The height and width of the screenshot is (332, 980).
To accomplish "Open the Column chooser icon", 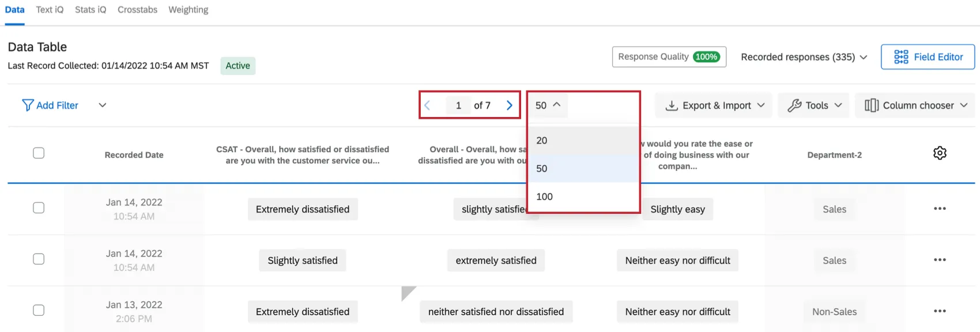I will [x=870, y=105].
